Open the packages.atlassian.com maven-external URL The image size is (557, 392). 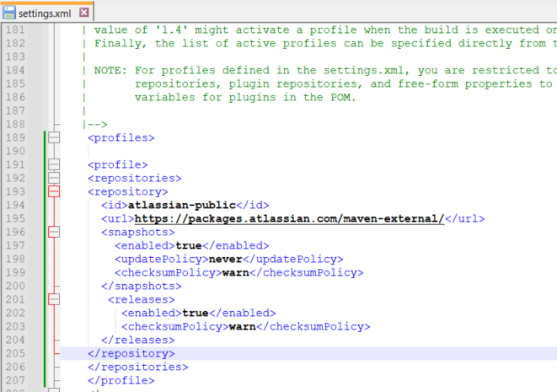click(289, 218)
